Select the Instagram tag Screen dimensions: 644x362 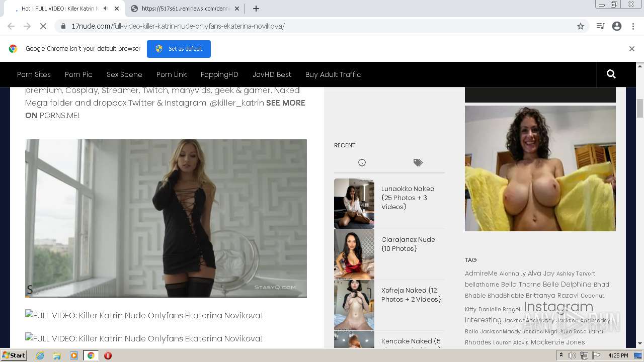point(558,307)
